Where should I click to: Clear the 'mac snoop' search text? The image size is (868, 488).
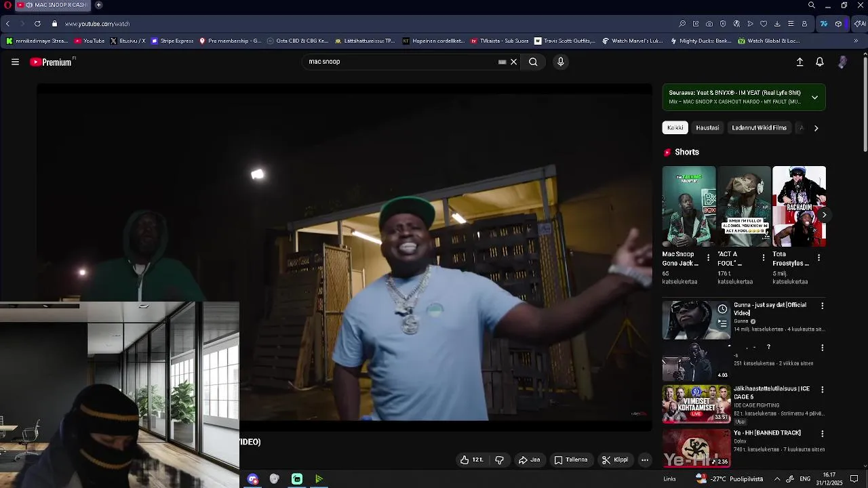coord(513,62)
